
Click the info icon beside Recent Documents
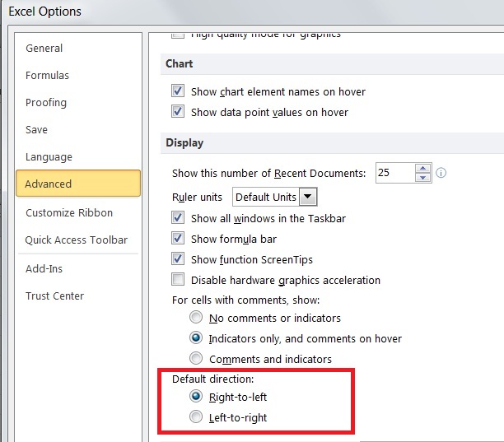click(x=441, y=173)
